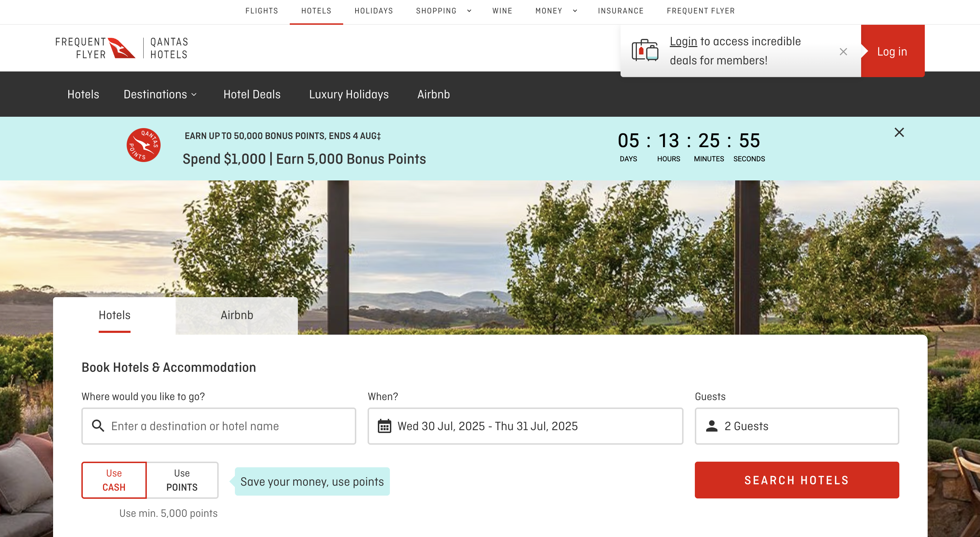
Task: Click the luggage icon in login banner
Action: 645,50
